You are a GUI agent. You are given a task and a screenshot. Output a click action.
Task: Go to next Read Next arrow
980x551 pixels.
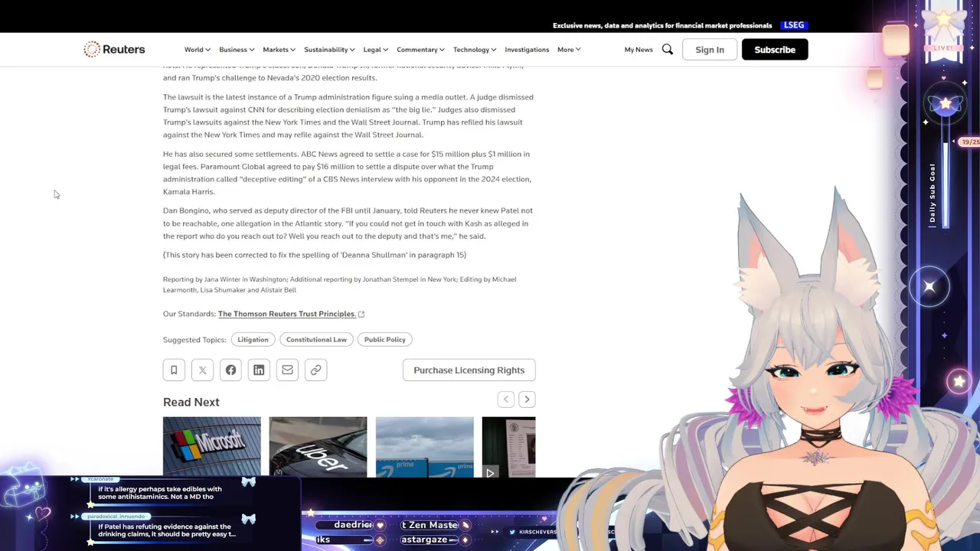click(527, 399)
